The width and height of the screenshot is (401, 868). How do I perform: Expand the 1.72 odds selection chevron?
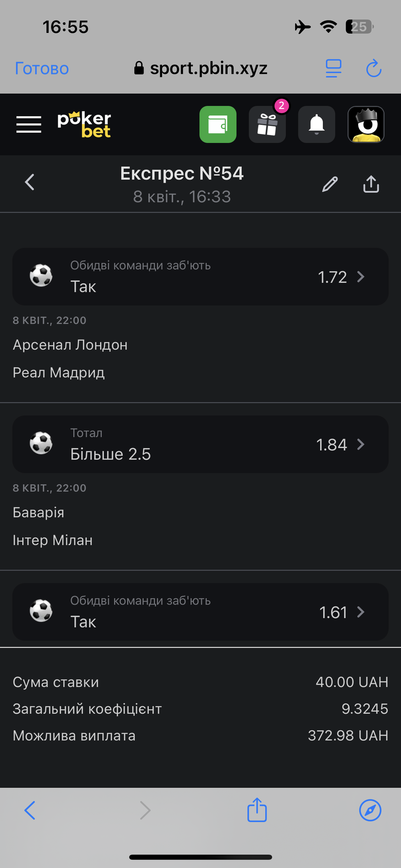click(361, 277)
